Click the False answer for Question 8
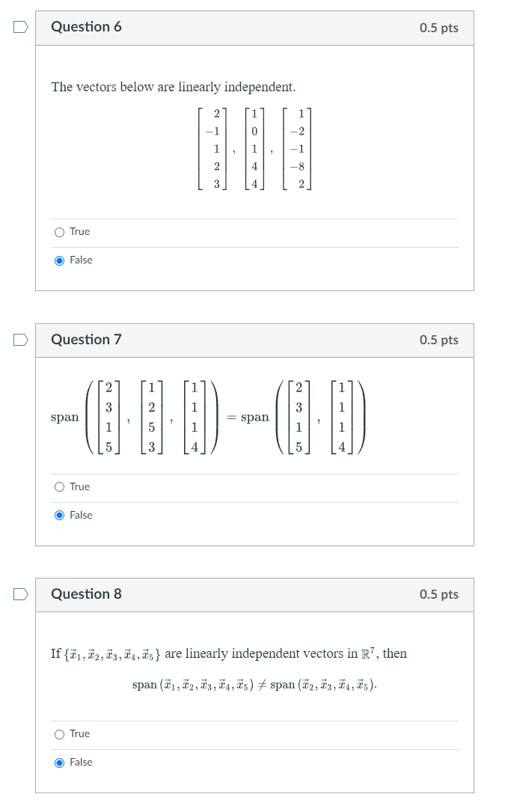Viewport: 505px width, 812px height. pos(59,762)
